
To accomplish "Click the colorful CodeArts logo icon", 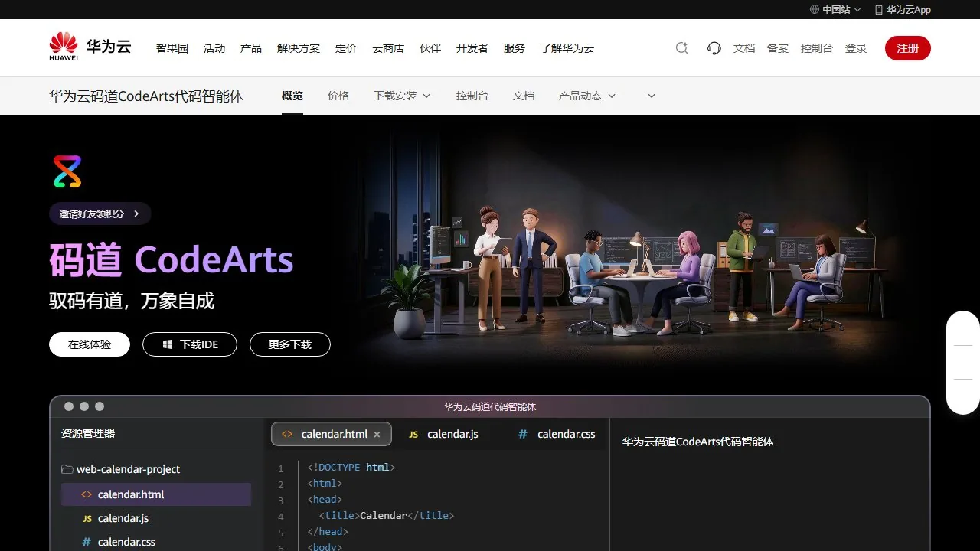I will pyautogui.click(x=67, y=171).
